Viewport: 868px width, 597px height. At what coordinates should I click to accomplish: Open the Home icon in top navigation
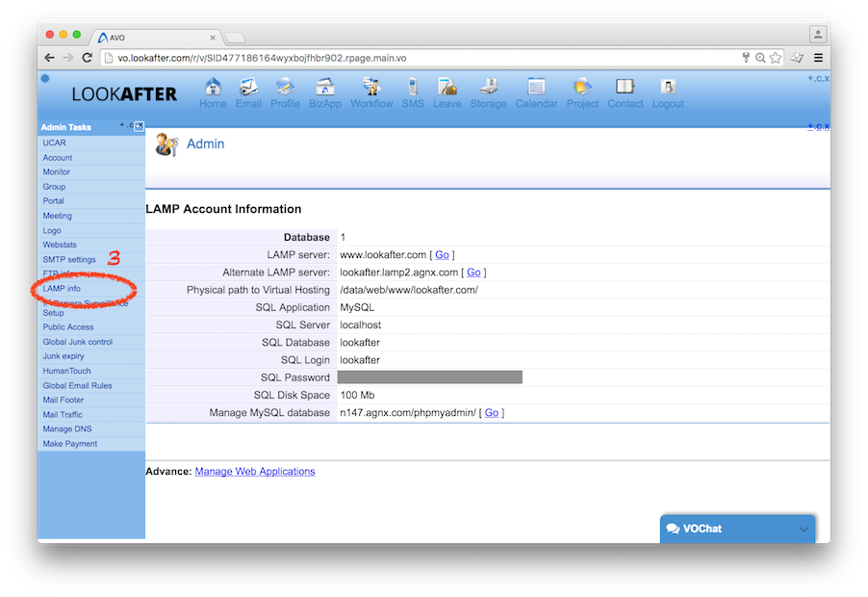point(213,87)
